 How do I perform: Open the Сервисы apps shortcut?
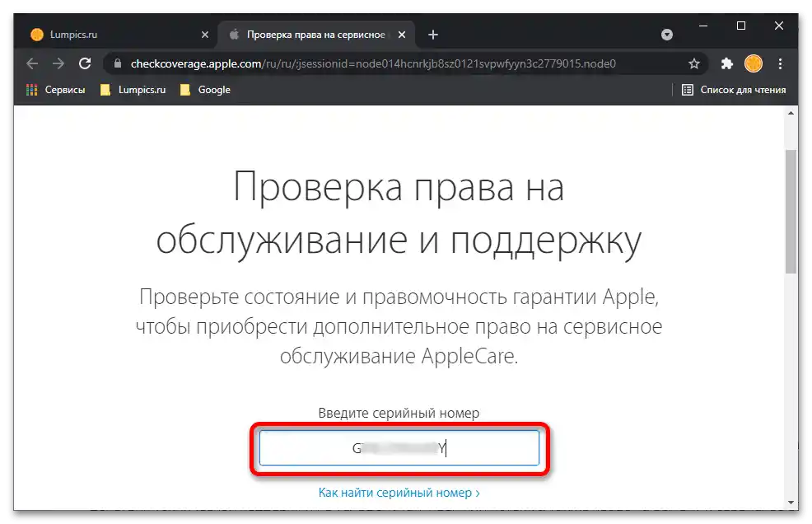point(55,90)
